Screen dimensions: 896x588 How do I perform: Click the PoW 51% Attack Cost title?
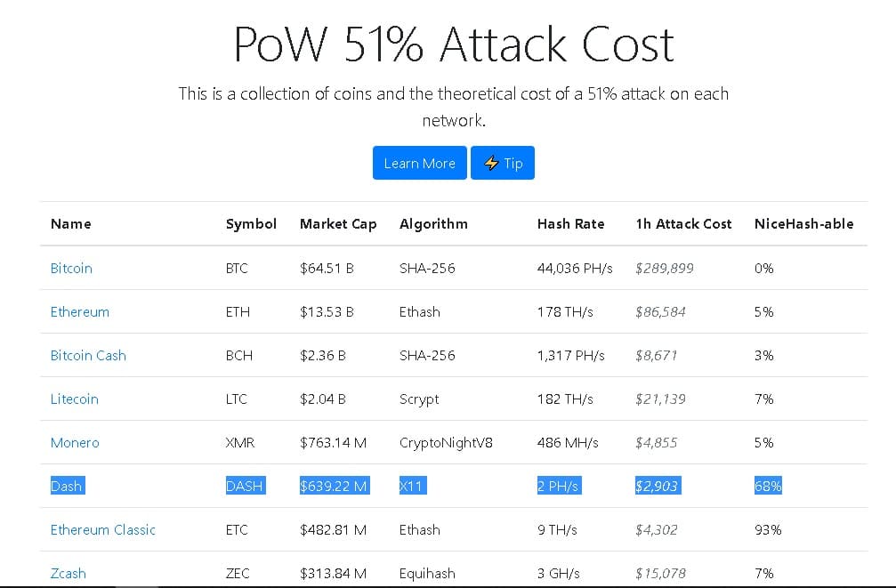(454, 44)
